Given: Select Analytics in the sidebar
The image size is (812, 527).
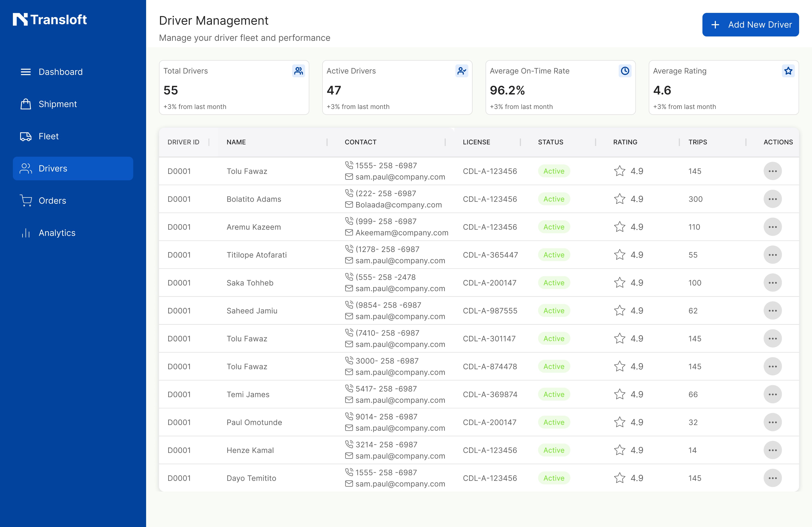Looking at the screenshot, I should [x=57, y=233].
